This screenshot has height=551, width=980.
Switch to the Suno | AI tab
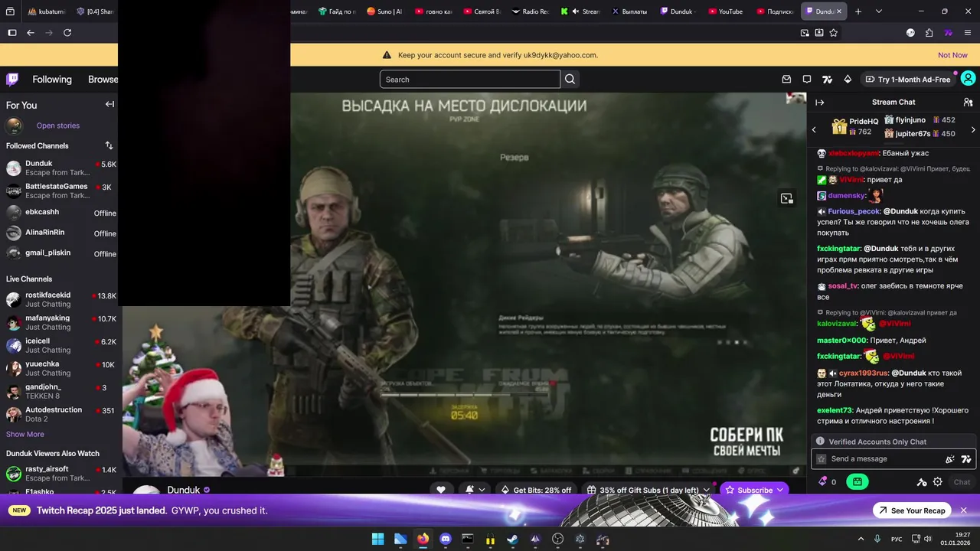point(384,11)
